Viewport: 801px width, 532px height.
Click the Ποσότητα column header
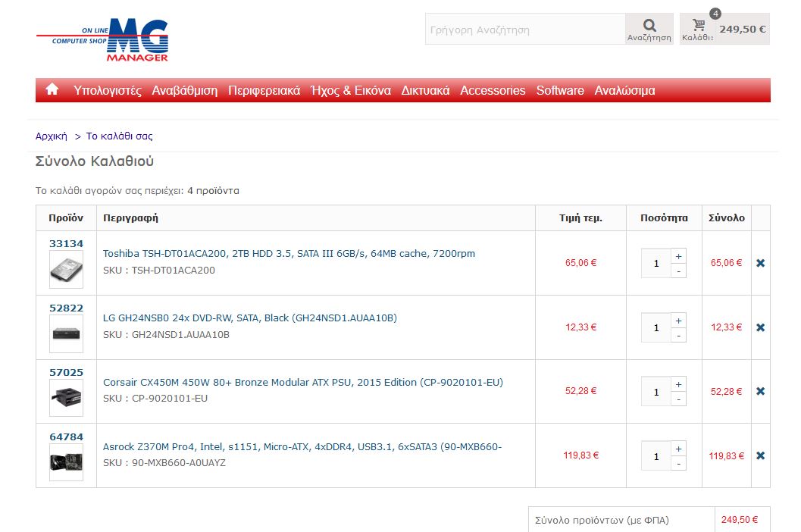click(664, 217)
